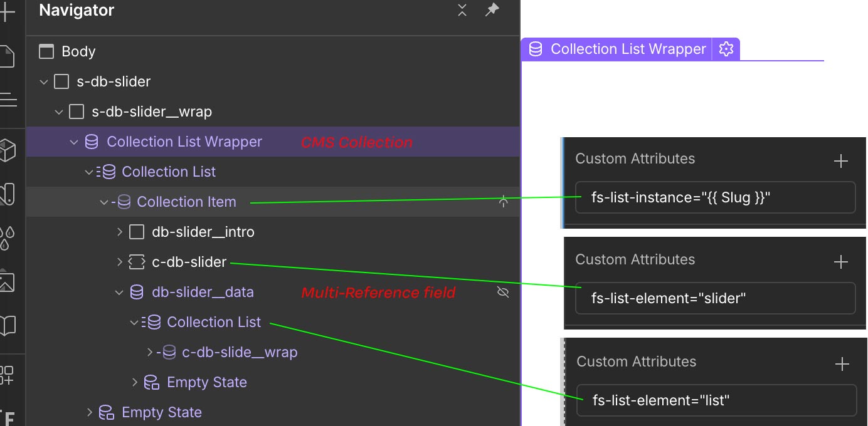Toggle visibility of db-slider__data element

click(502, 293)
